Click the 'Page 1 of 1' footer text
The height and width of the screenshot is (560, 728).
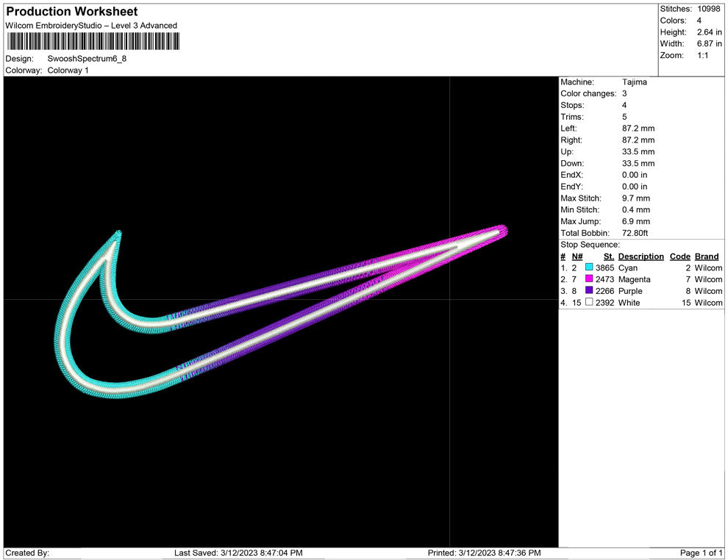(701, 553)
